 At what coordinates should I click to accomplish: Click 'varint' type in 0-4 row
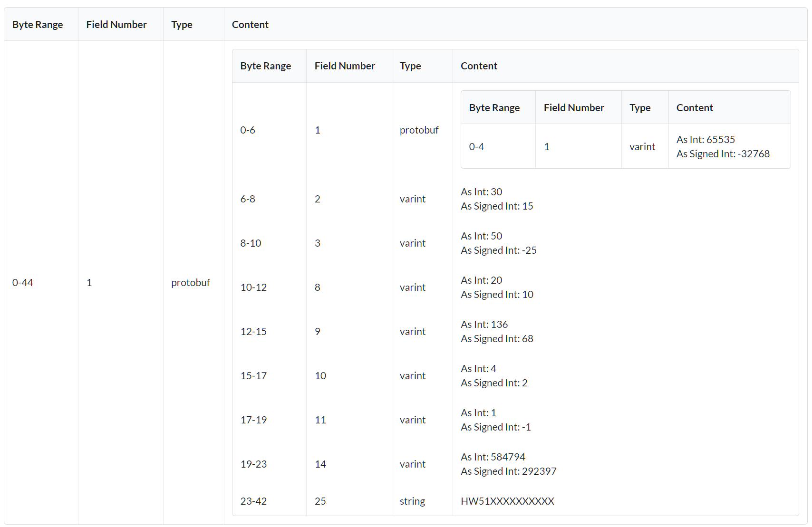(x=642, y=146)
